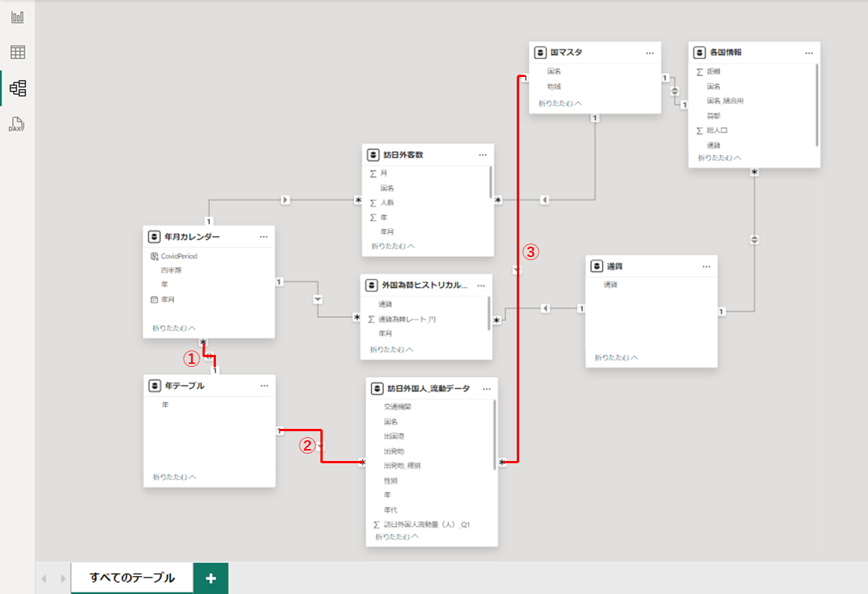This screenshot has height=594, width=868.
Task: Open more options for 各国情報 table
Action: pyautogui.click(x=809, y=53)
